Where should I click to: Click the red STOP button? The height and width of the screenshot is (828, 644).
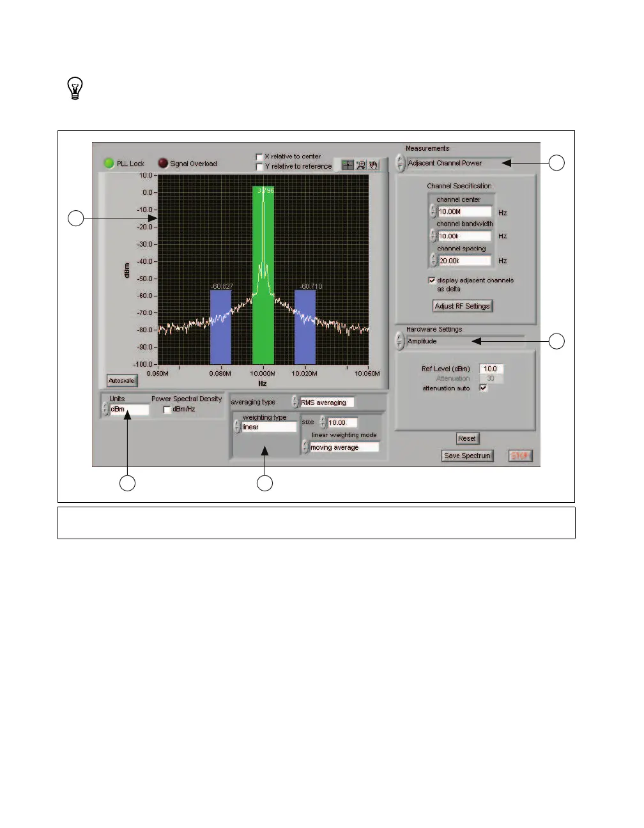click(x=521, y=456)
